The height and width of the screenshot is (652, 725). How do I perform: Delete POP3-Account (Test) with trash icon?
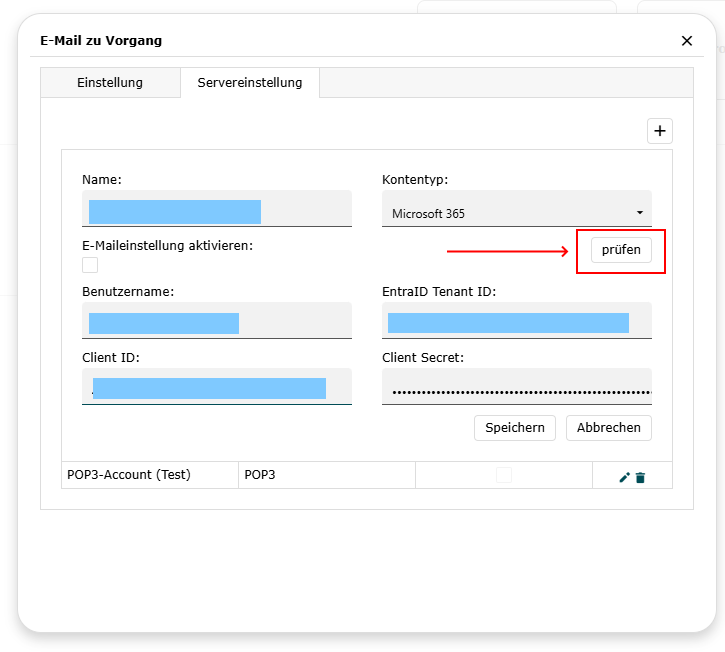coord(640,477)
